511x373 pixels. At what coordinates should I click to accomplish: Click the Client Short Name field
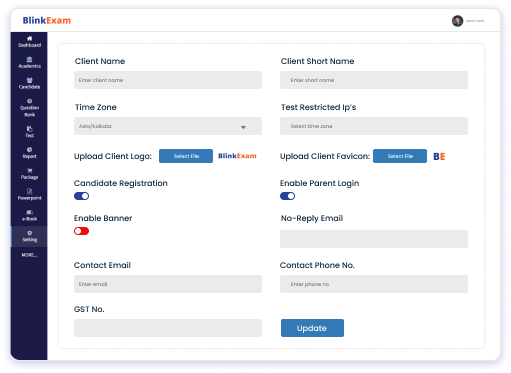[x=374, y=80]
